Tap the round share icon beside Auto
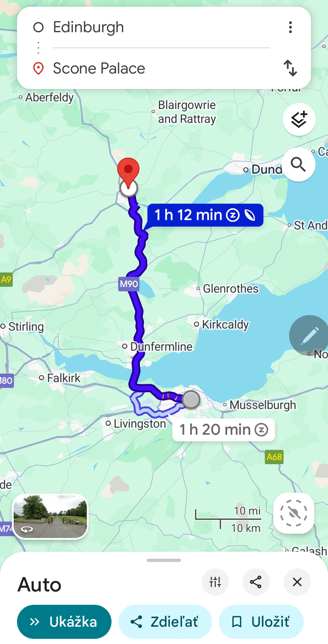328x644 pixels. (x=256, y=582)
